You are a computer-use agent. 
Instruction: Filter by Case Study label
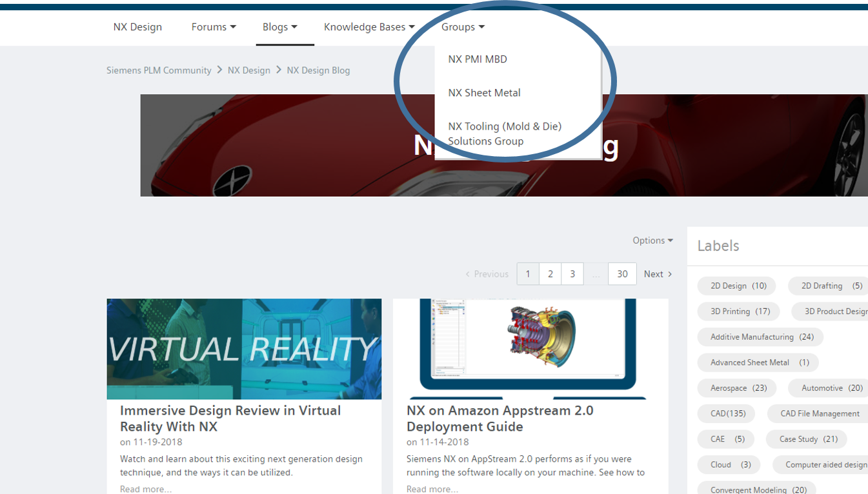click(x=807, y=439)
